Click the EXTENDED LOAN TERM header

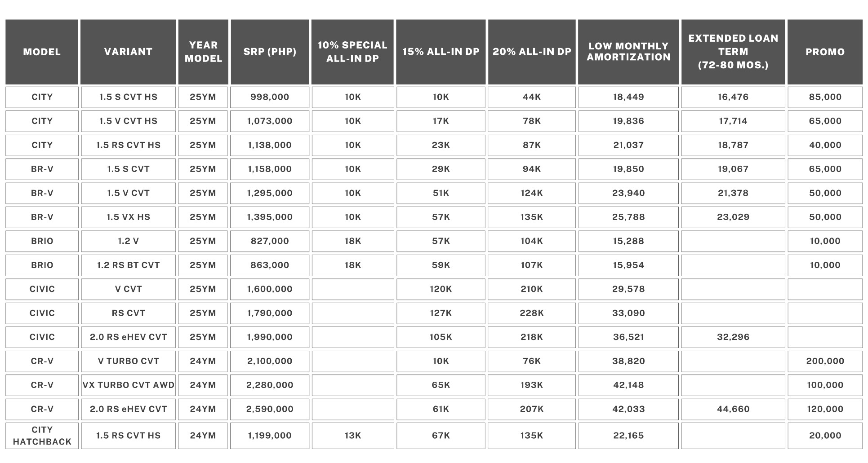click(x=733, y=52)
